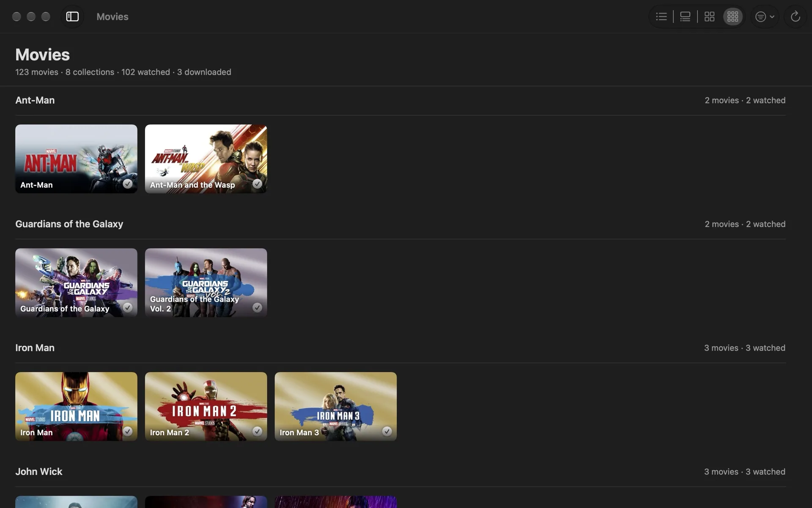Open the Iron Man 3 poster

(336, 406)
